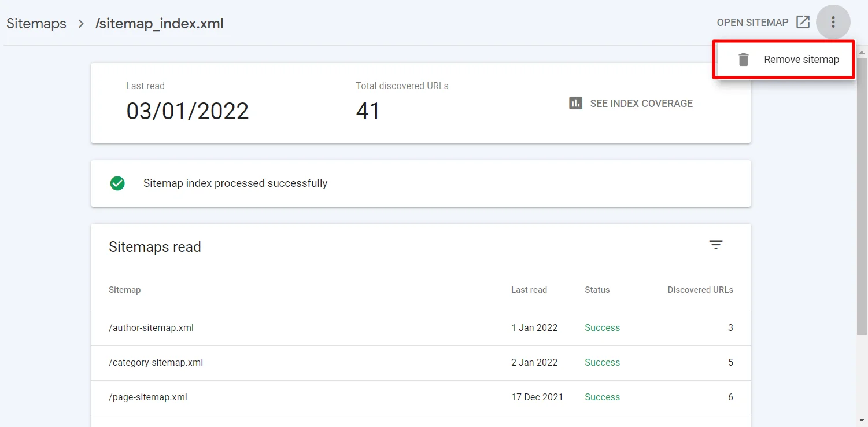Click the 2 Jan 2022 date cell
Image resolution: width=868 pixels, height=427 pixels.
click(x=534, y=363)
